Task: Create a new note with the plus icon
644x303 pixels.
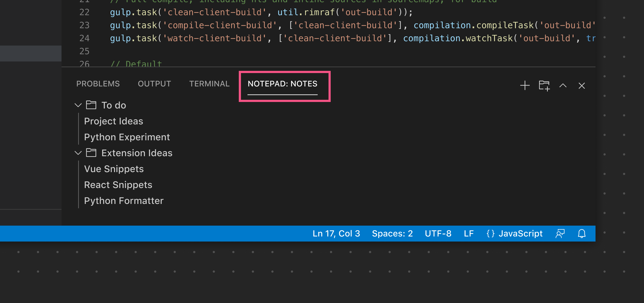Action: (x=525, y=86)
